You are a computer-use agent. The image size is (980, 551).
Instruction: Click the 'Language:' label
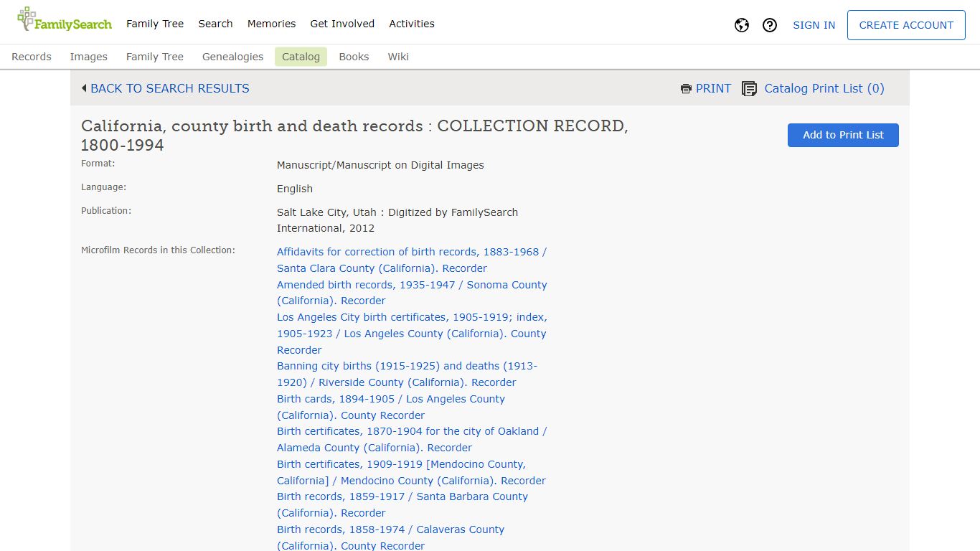point(103,187)
